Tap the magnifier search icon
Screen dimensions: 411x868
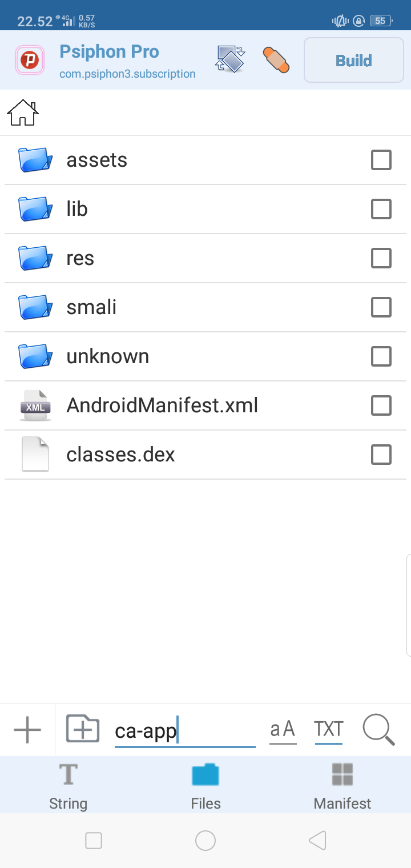(378, 730)
